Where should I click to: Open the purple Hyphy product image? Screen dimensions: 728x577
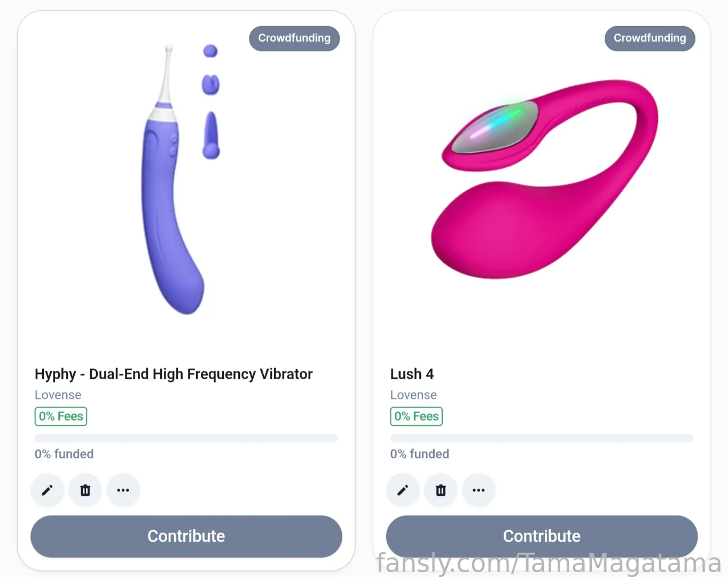(180, 180)
